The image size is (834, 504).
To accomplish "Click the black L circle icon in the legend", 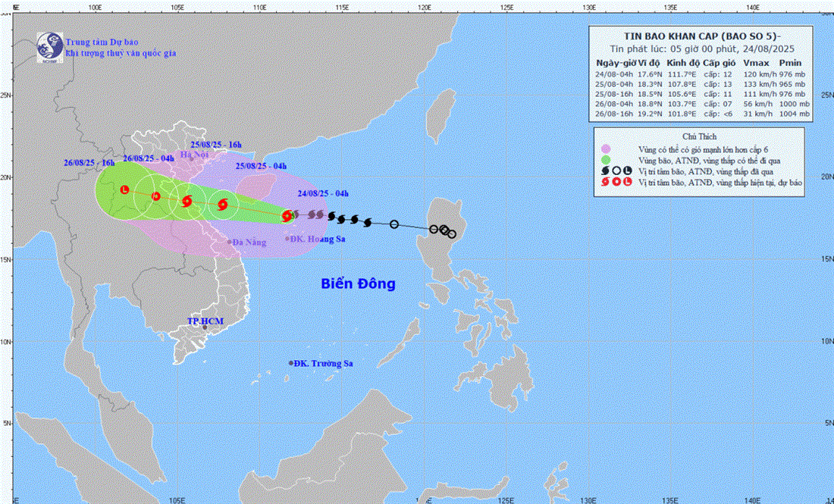I will coord(628,171).
